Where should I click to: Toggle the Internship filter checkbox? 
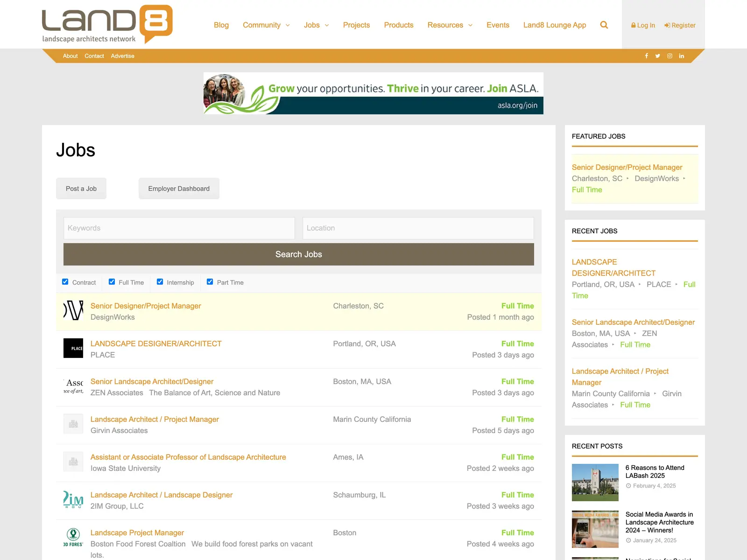(160, 282)
